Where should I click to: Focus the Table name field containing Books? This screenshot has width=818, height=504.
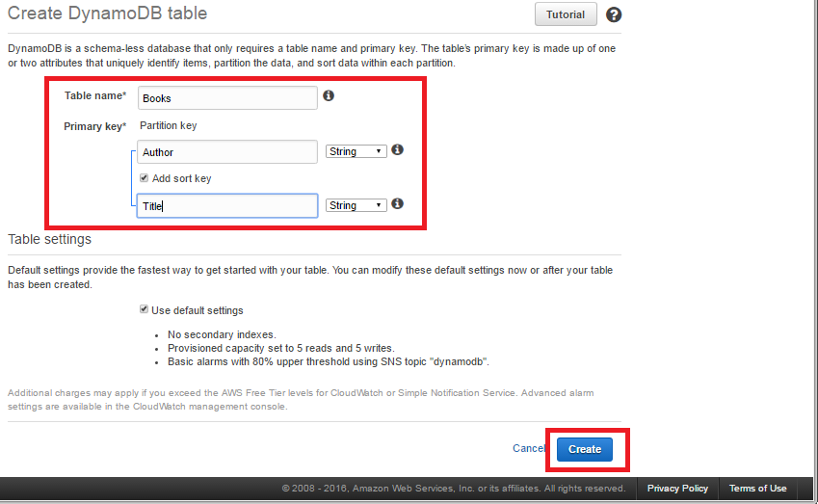click(227, 98)
